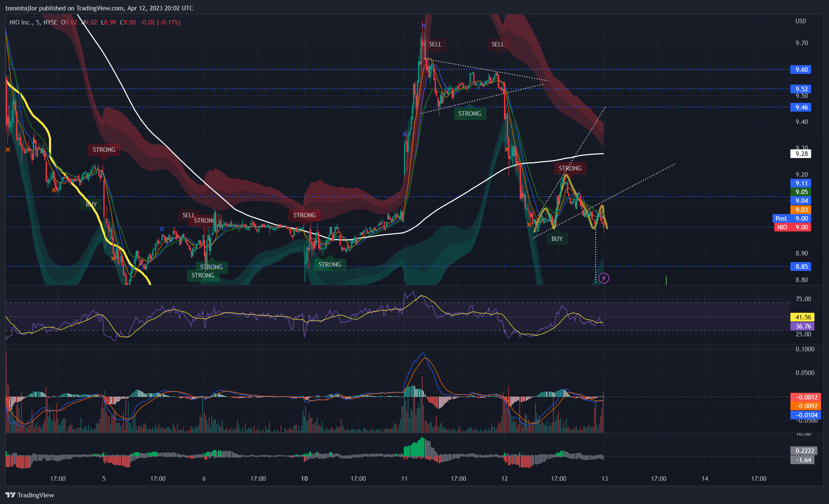Click the purple lightning bolt icon on the chart

point(604,278)
